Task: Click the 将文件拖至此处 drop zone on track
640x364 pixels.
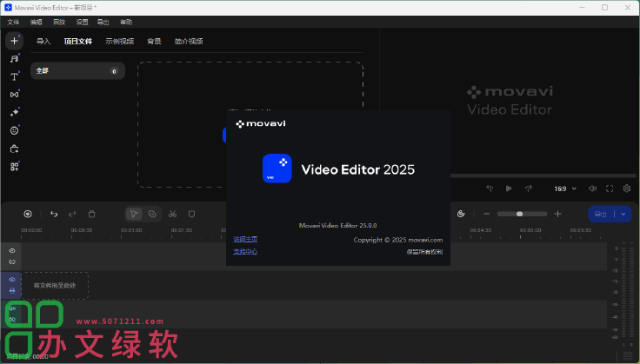Action: click(x=55, y=286)
